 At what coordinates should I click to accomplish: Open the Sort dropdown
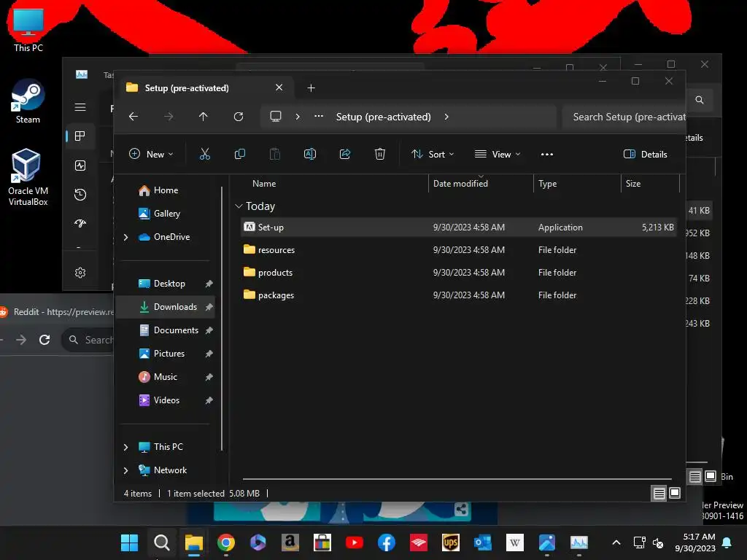433,154
